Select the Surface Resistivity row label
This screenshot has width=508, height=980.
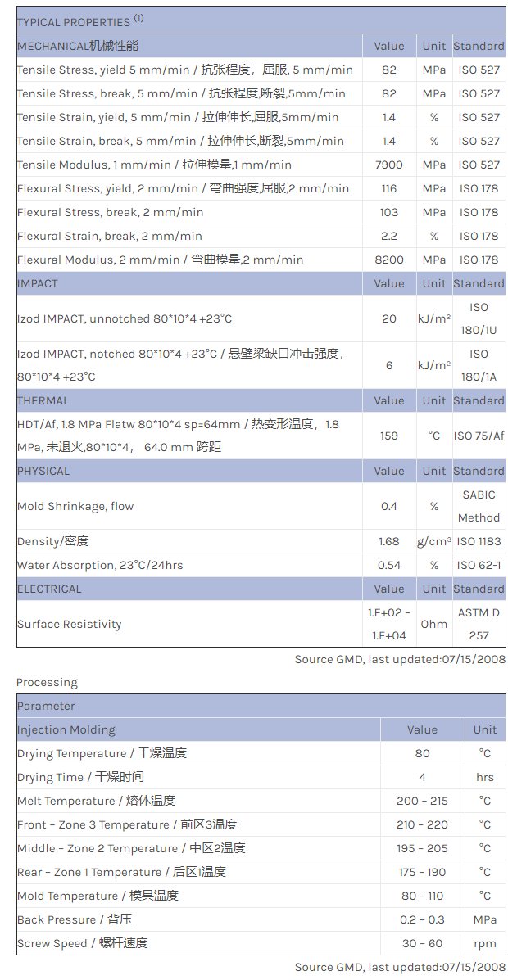pyautogui.click(x=69, y=624)
